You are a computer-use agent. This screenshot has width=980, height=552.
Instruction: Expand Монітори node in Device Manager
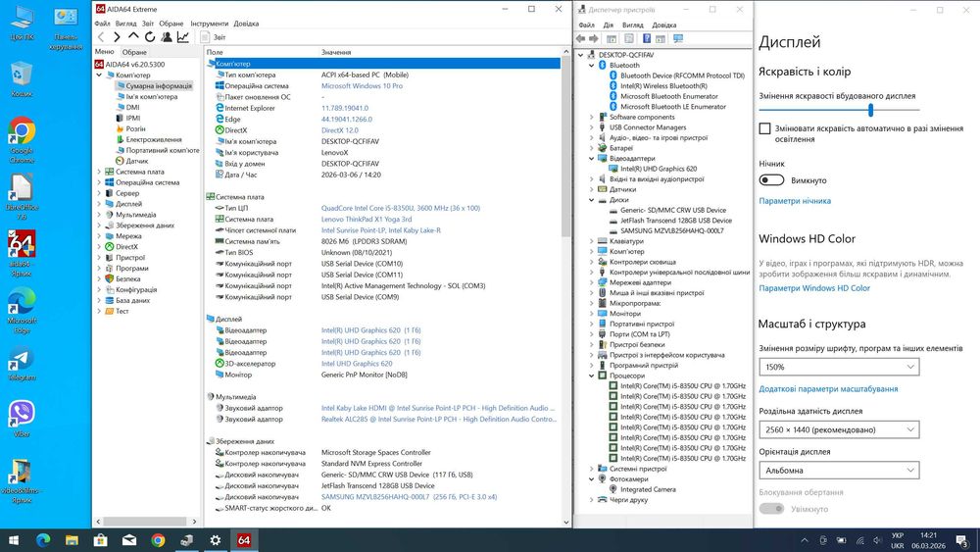pos(591,314)
